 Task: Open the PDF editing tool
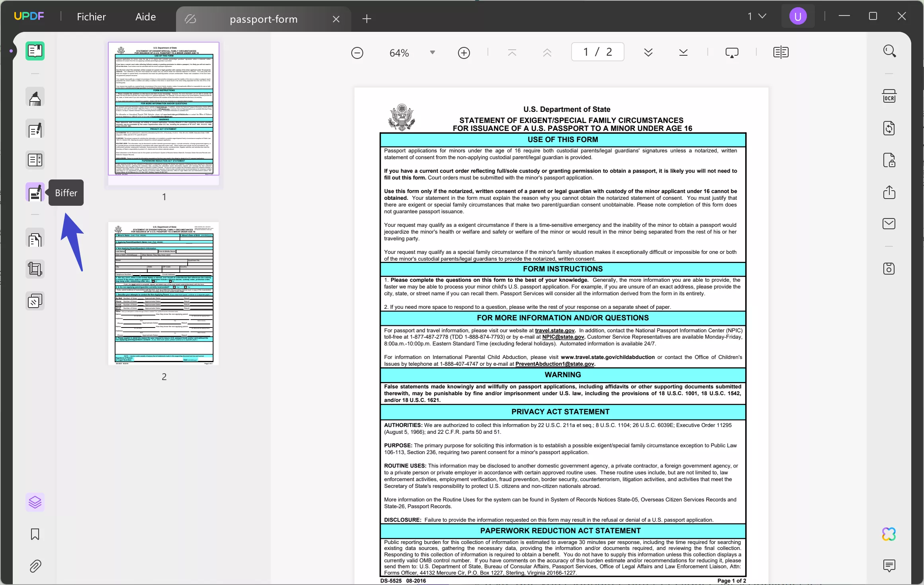coord(35,129)
